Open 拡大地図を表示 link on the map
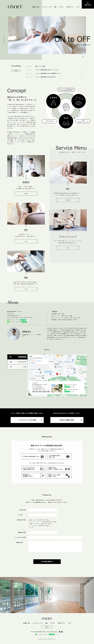 32,363
